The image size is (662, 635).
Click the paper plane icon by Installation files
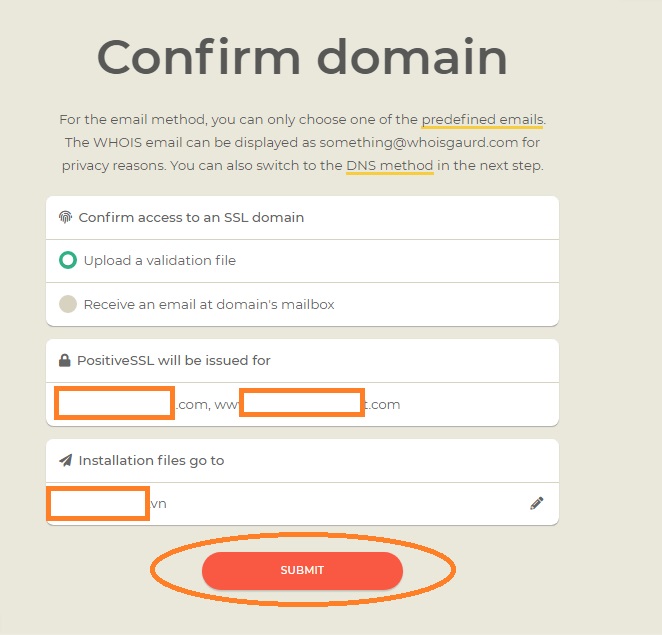click(x=65, y=460)
